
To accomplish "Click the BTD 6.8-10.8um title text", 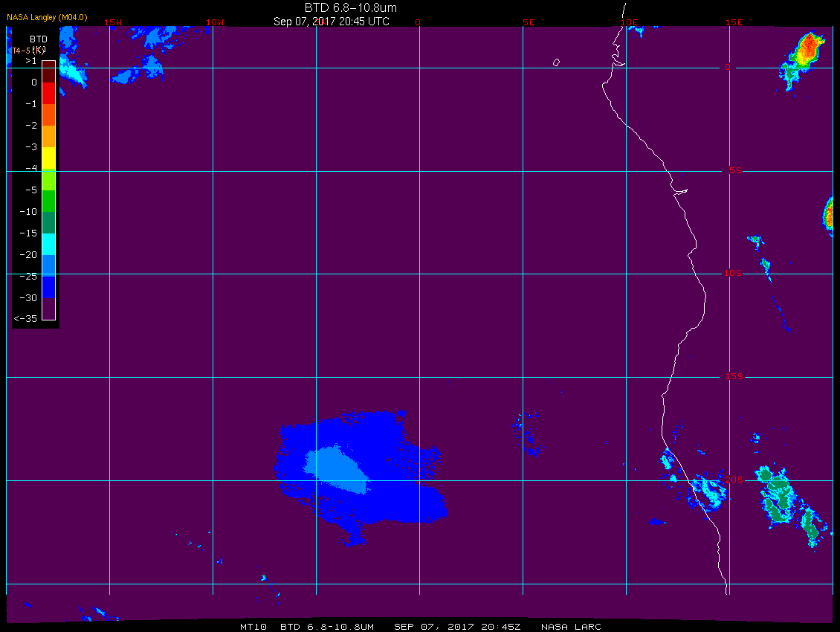I will 351,8.
